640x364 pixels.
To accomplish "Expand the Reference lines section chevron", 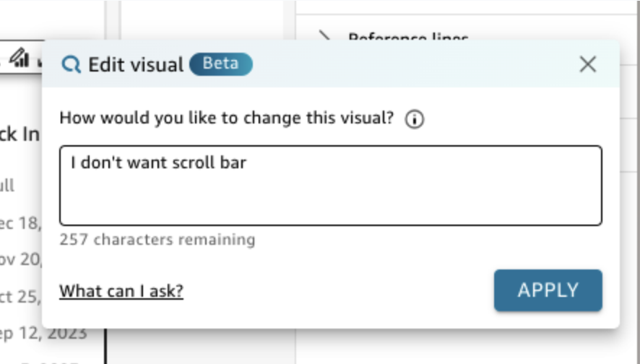I will click(x=326, y=37).
